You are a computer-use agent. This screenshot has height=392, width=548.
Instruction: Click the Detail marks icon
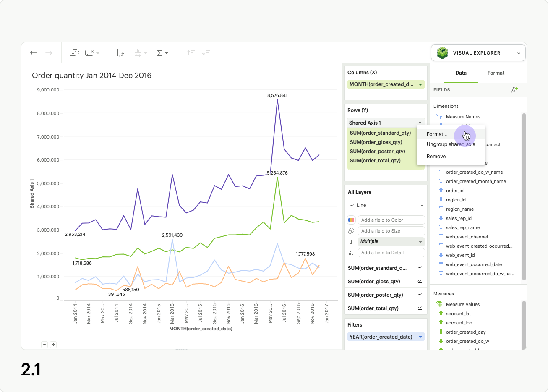pos(351,253)
